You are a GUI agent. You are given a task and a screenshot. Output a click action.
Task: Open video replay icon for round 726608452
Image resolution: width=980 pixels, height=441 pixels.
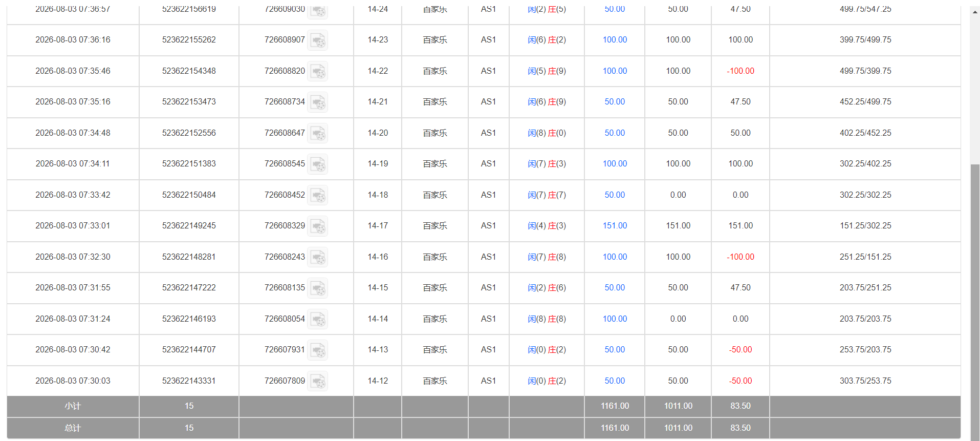pos(318,195)
